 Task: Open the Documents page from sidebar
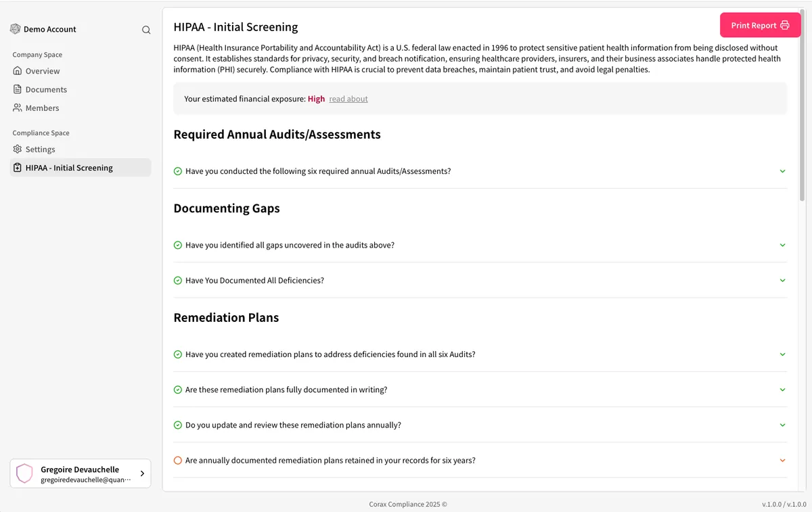(46, 89)
